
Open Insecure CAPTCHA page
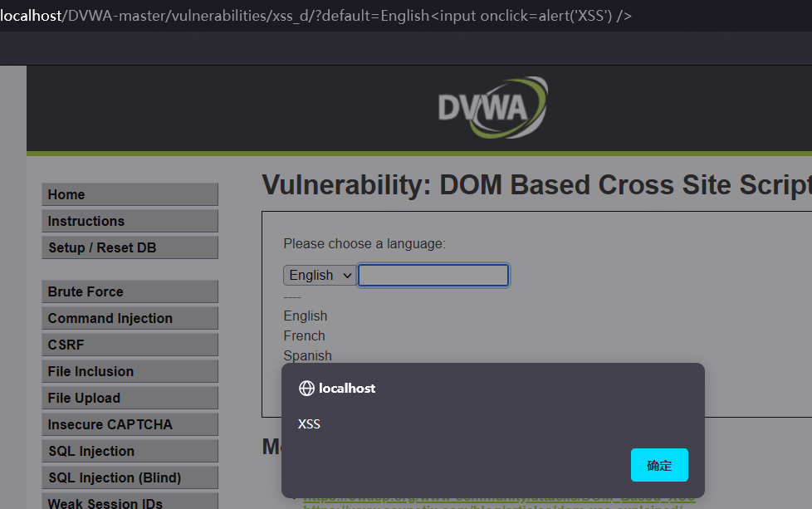130,424
